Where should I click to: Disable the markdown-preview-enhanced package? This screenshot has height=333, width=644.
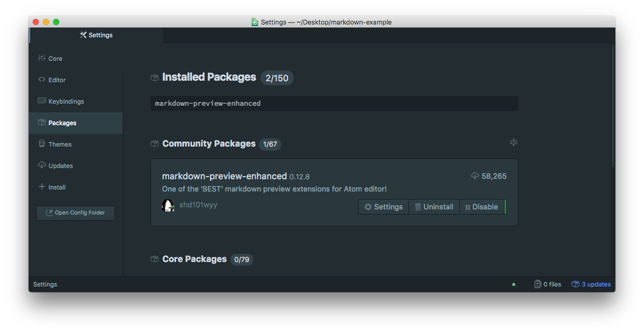click(482, 207)
